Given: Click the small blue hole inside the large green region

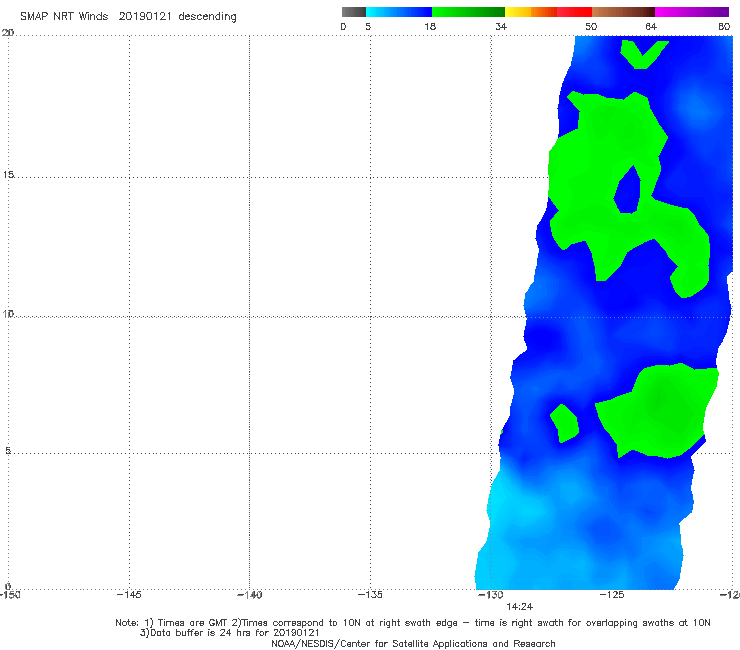Looking at the screenshot, I should [x=628, y=191].
